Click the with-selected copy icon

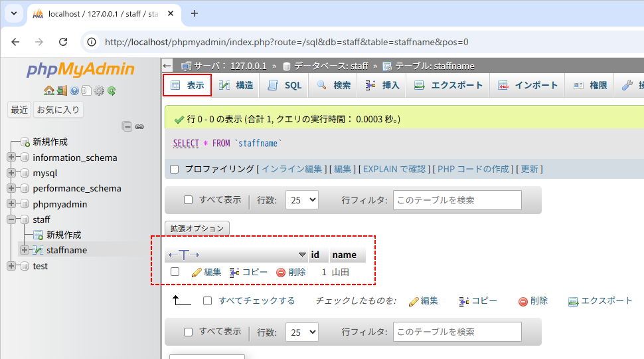(464, 301)
